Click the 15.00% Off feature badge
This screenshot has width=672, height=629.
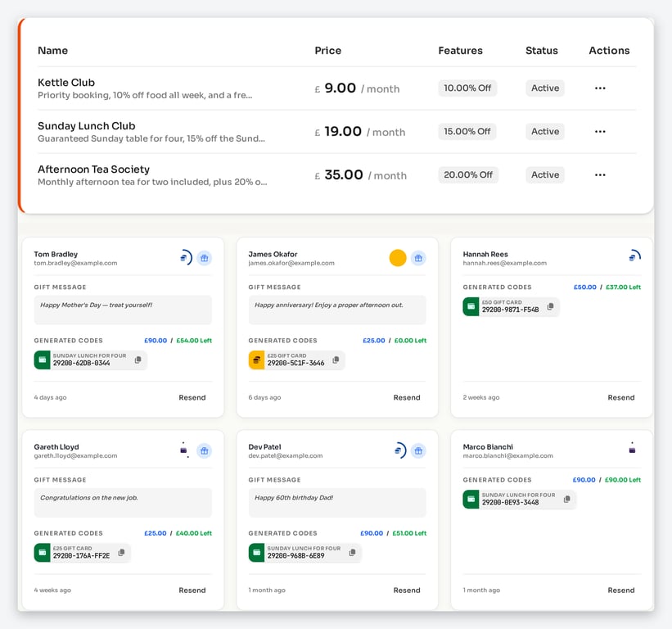coord(467,132)
